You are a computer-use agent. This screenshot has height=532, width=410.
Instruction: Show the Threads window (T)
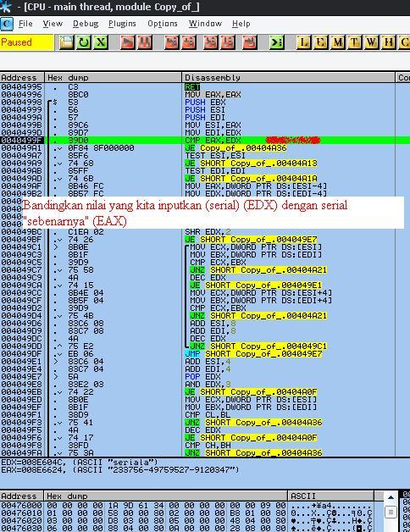point(354,42)
